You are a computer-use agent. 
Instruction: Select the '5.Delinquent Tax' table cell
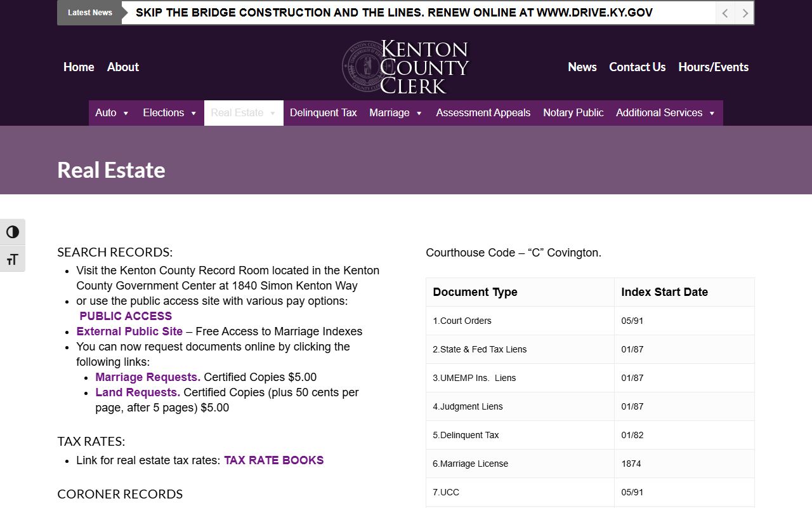point(520,435)
